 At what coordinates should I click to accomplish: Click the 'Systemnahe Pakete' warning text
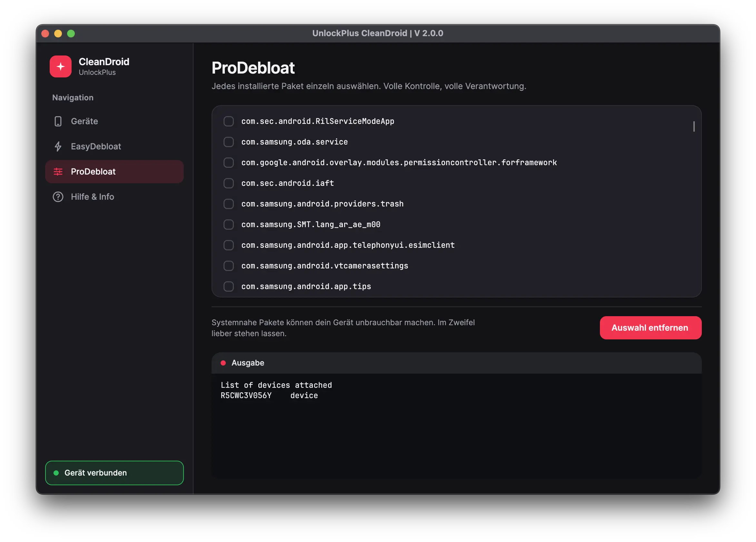pos(343,328)
